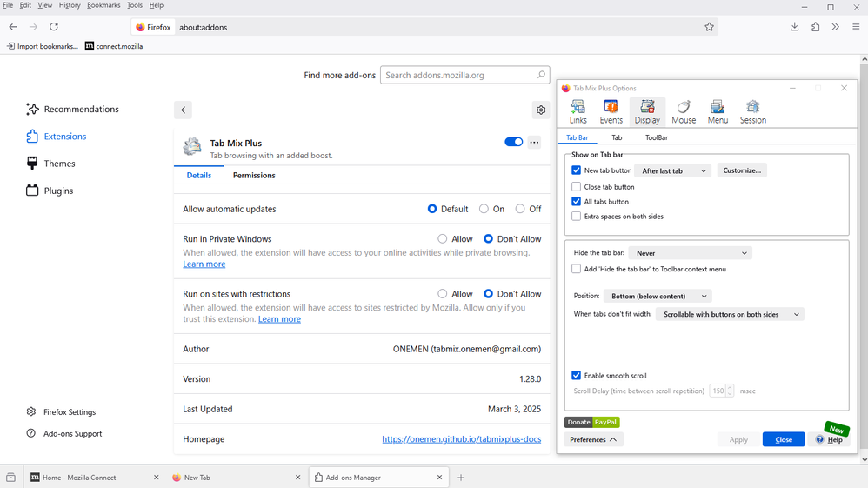Open the Plugins category
The image size is (868, 488).
(x=50, y=191)
